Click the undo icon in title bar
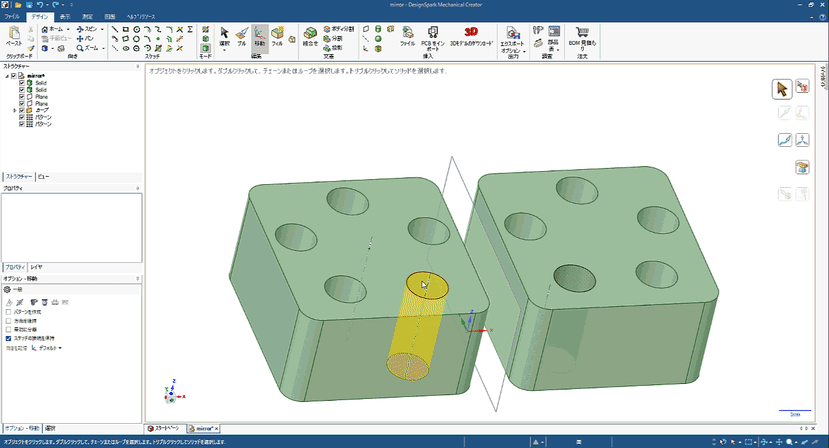 click(x=40, y=5)
